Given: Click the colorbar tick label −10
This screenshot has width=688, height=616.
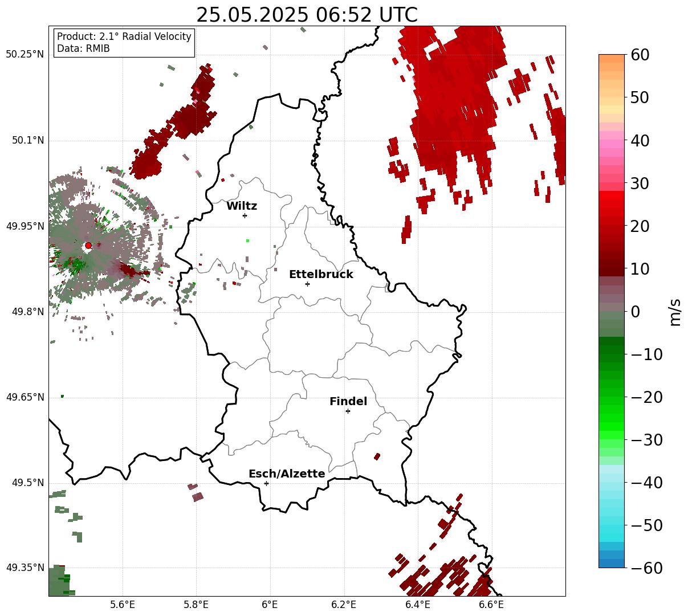Looking at the screenshot, I should (x=646, y=354).
